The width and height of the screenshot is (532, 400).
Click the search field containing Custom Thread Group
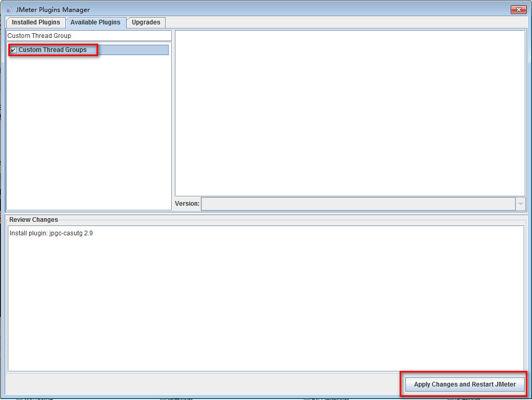click(x=89, y=36)
